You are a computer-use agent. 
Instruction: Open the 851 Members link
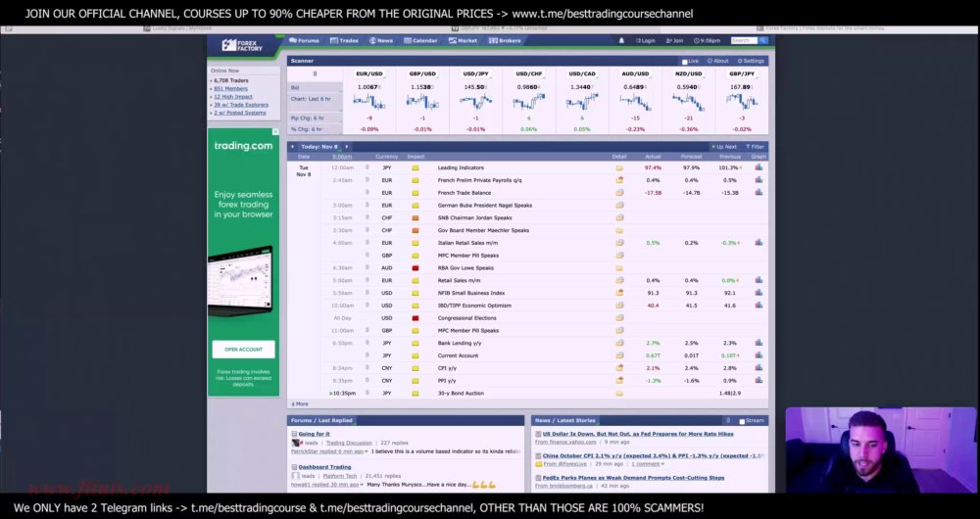pos(230,89)
